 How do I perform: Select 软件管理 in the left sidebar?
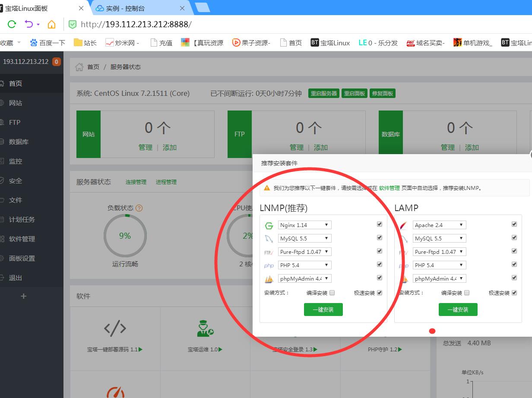[x=22, y=239]
